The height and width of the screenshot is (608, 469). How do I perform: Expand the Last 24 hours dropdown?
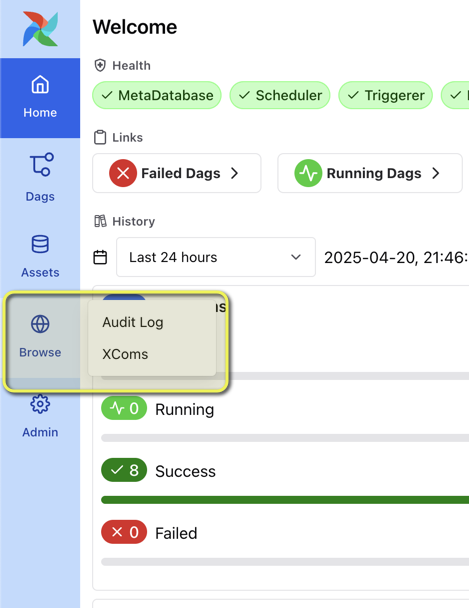[216, 257]
